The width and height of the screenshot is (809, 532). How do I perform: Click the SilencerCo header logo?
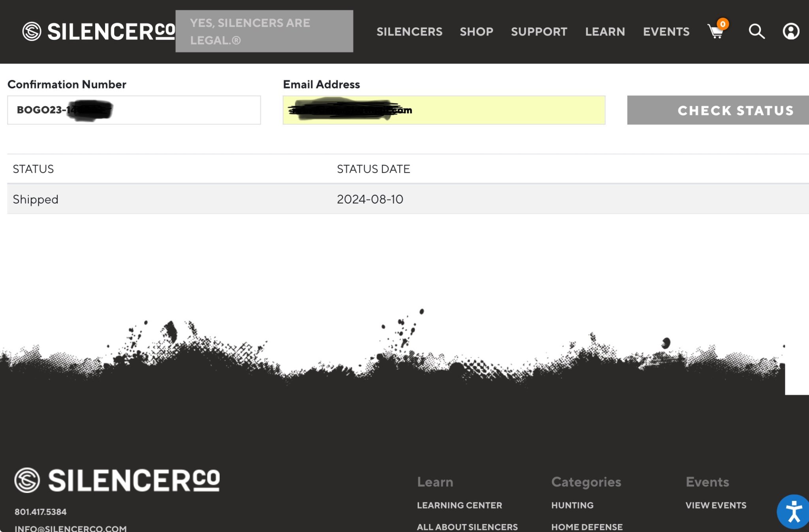pos(99,32)
